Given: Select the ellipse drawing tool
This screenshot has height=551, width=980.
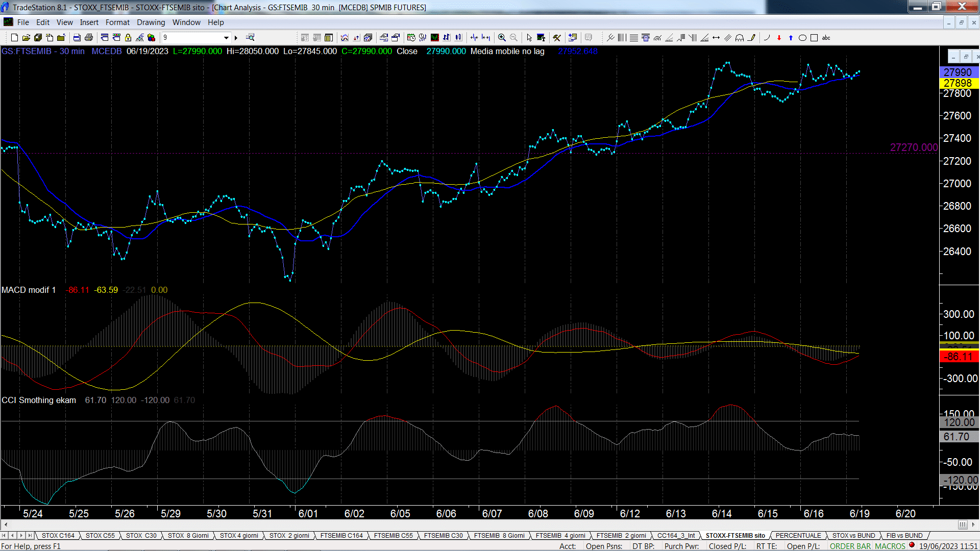Looking at the screenshot, I should pos(802,37).
